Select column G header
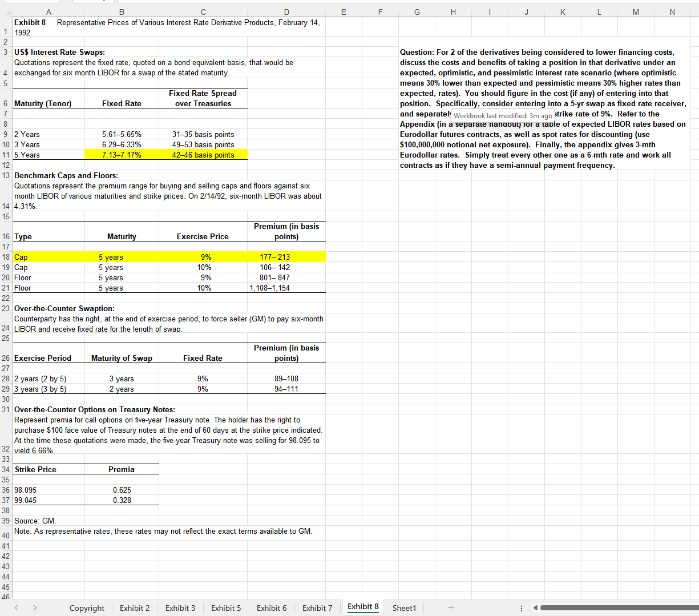 click(417, 12)
